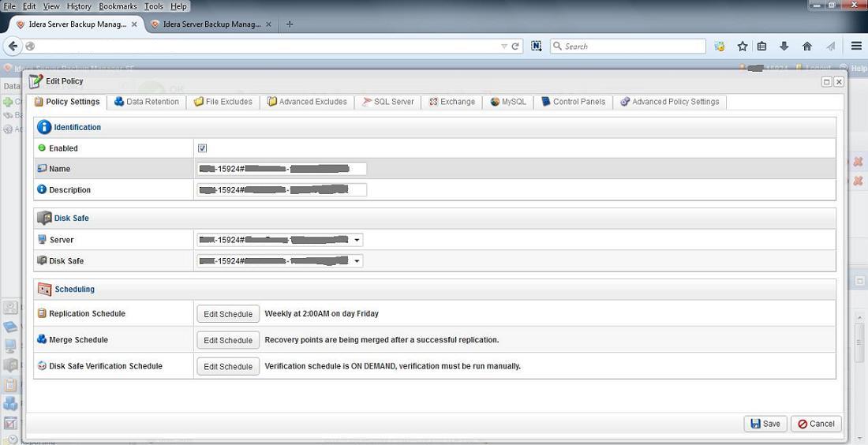Viewport: 868px width, 445px height.
Task: Edit Schedule for Replication Schedule
Action: [x=228, y=314]
